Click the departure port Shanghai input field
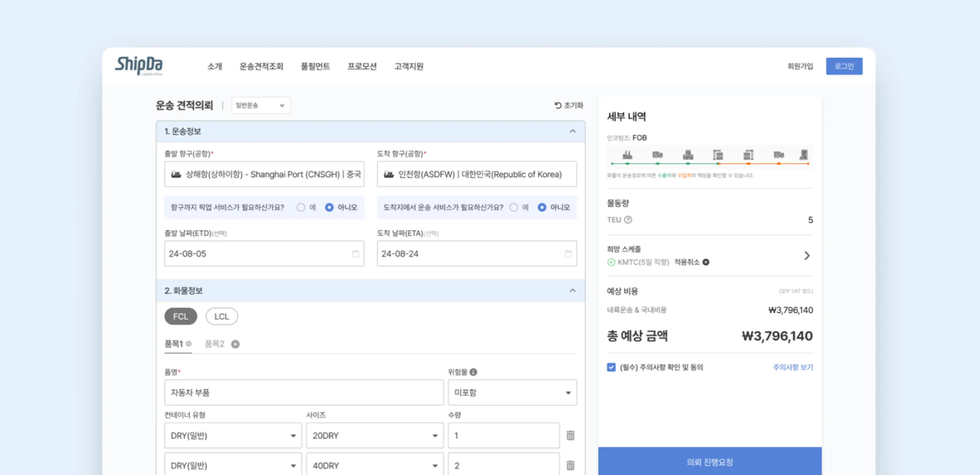 point(264,174)
